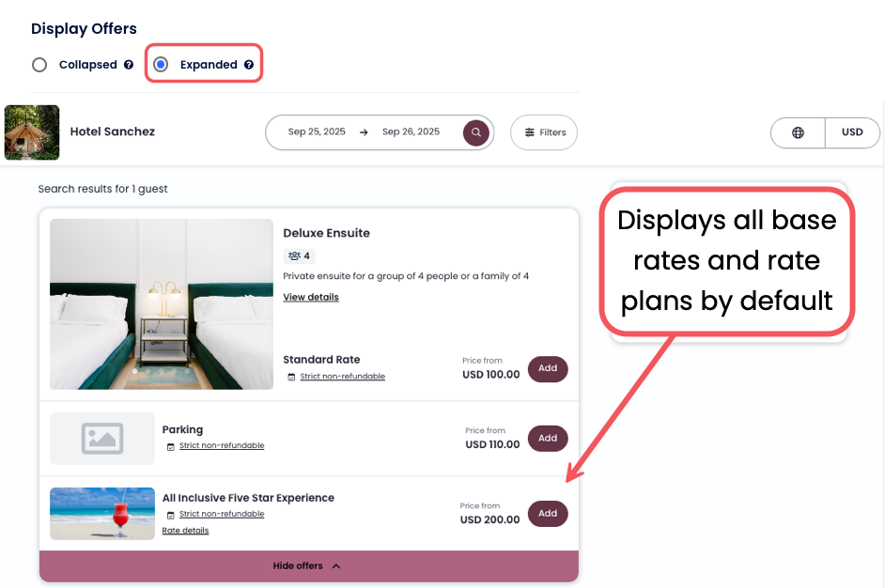
Task: Click the Parking placeholder image
Action: point(102,439)
